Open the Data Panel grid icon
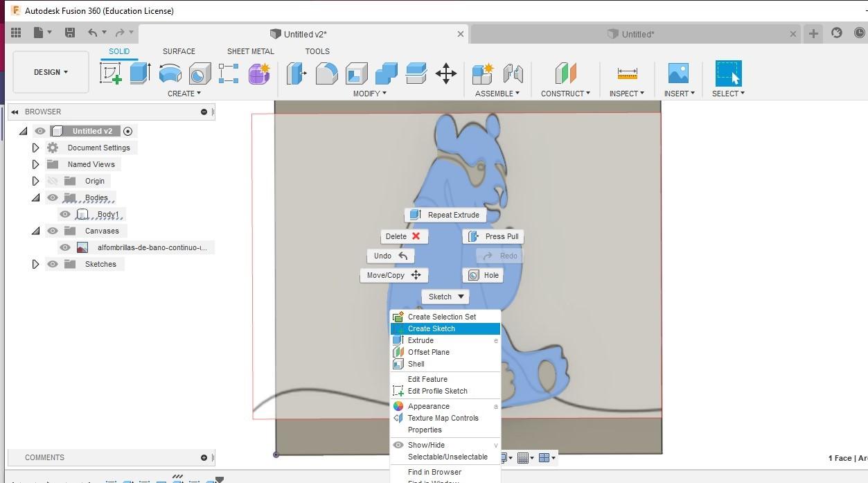 pos(16,33)
